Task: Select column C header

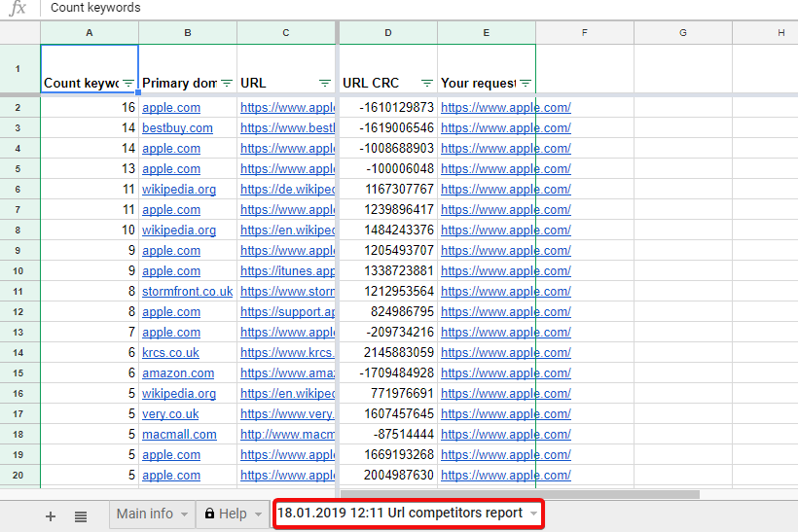Action: point(286,32)
